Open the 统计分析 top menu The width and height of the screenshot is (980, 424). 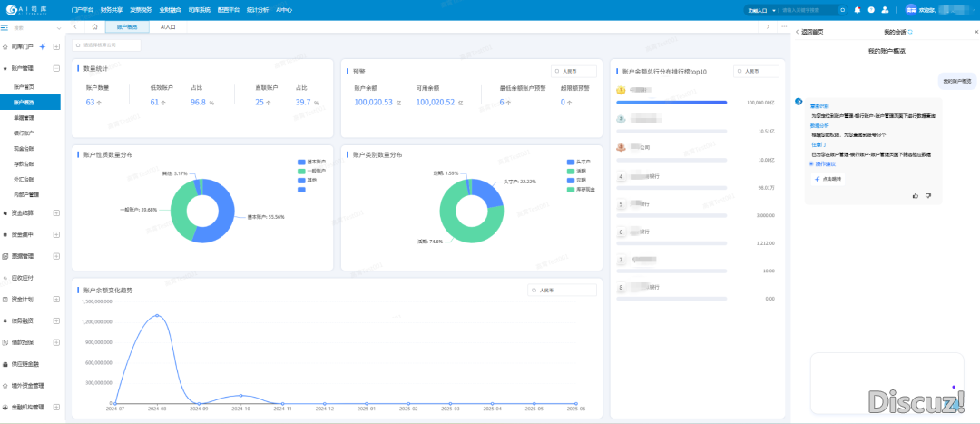[x=258, y=10]
